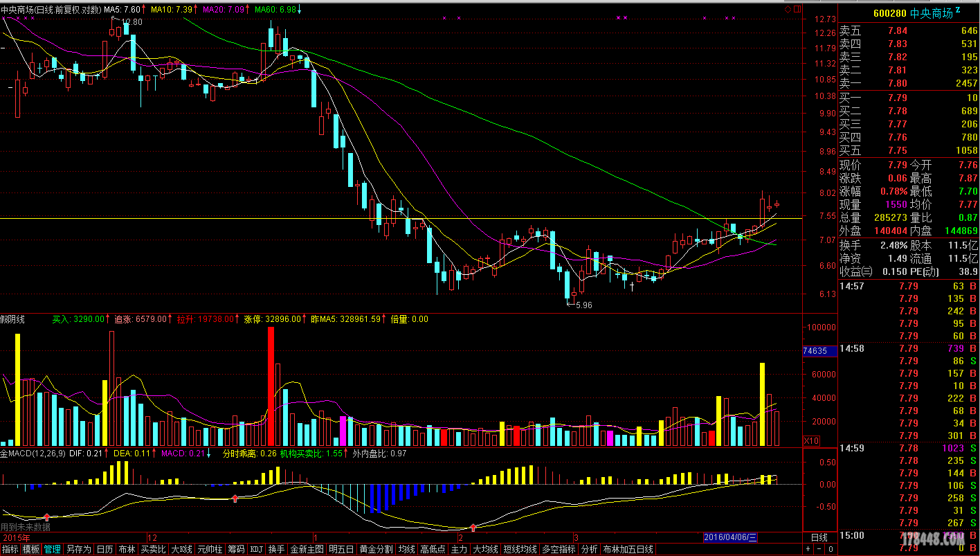
Task: Click the MA10: 7.39 legend label
Action: (173, 10)
